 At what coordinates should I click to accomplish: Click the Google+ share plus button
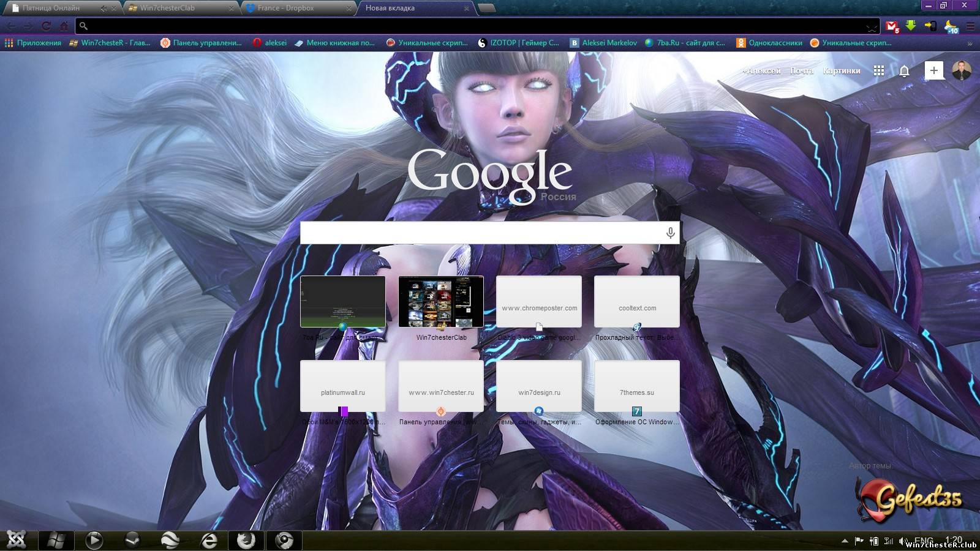tap(934, 70)
